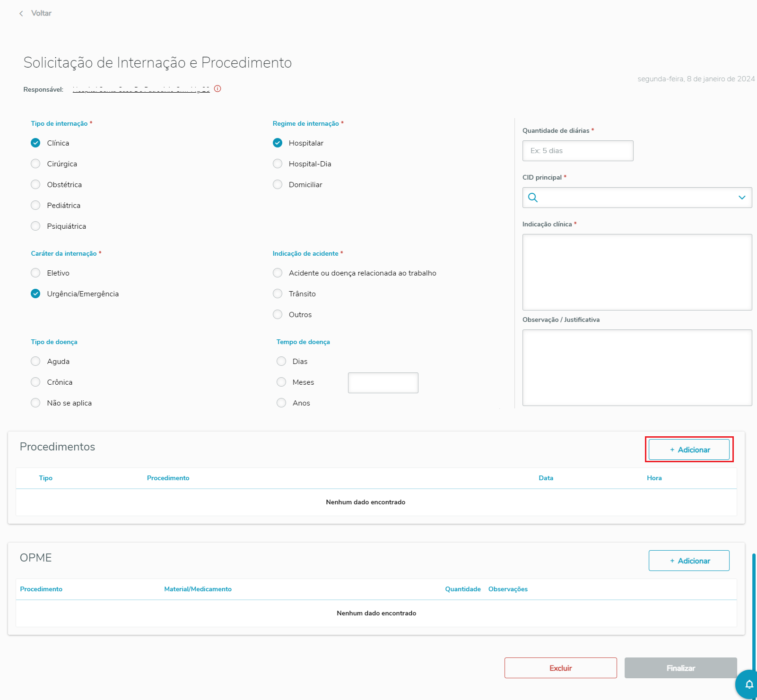Screen dimensions: 757x700
Task: Select the Cirúrgica internment type
Action: pos(35,164)
